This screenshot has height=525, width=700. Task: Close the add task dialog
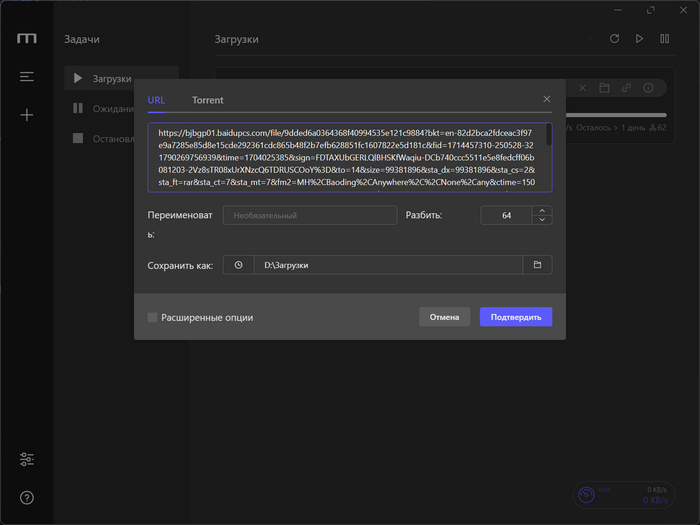coord(547,99)
